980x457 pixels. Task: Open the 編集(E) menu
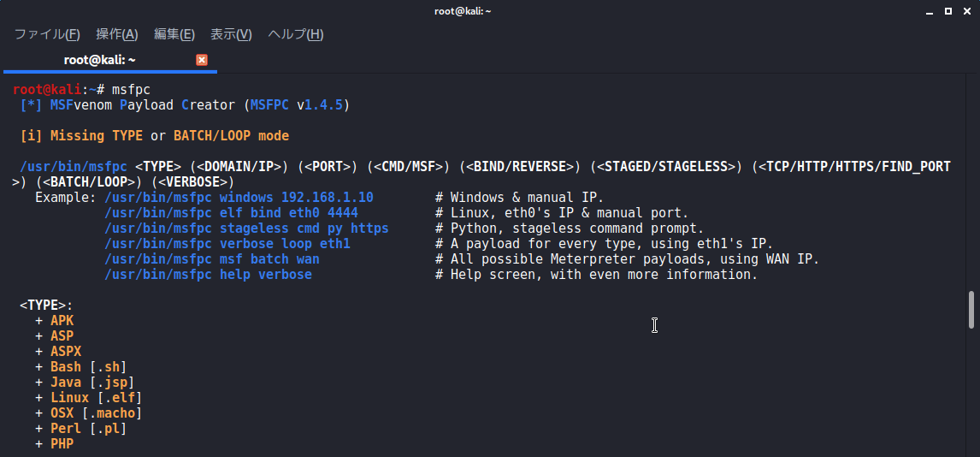click(174, 34)
